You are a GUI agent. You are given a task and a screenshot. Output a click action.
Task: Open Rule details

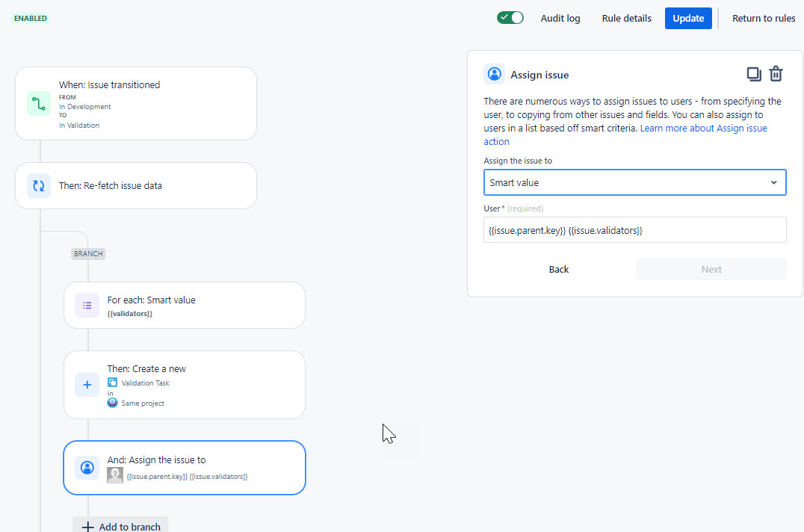point(626,19)
